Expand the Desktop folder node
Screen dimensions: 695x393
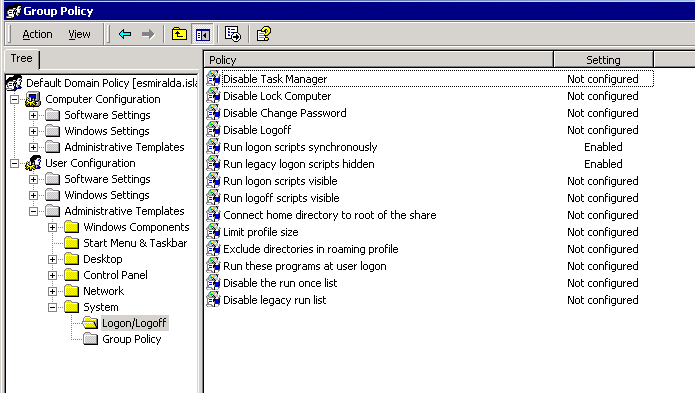click(53, 259)
